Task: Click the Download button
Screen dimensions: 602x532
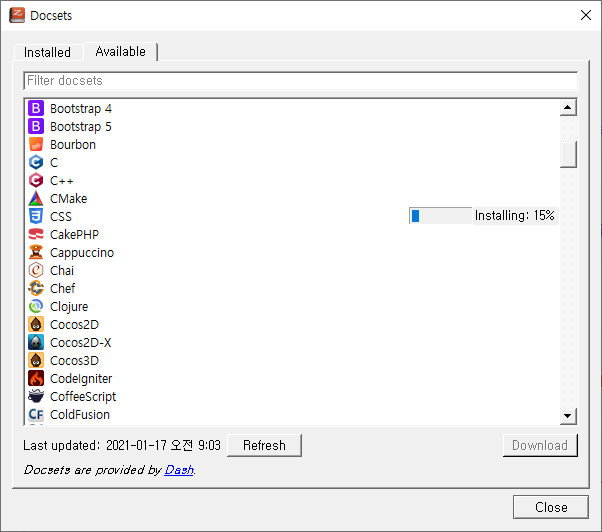Action: 540,445
